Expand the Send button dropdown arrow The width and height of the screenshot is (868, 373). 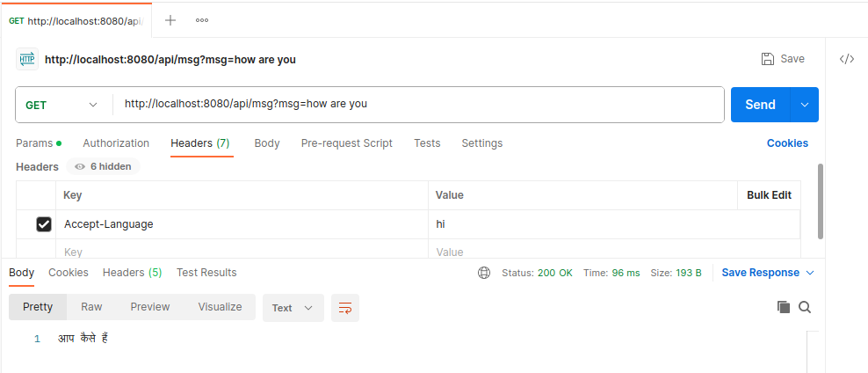805,105
